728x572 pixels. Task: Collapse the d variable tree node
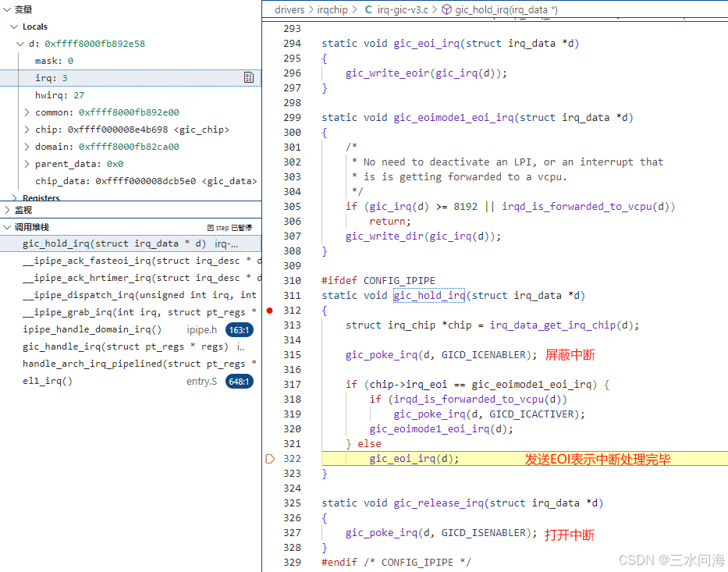pos(20,44)
